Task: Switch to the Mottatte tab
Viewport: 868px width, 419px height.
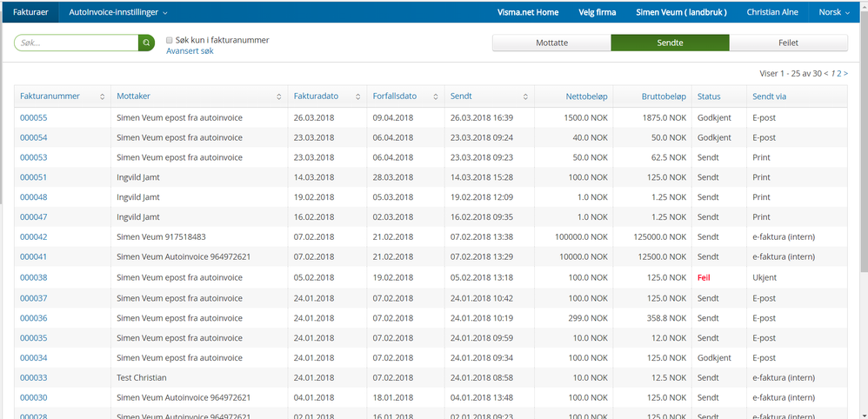Action: click(x=551, y=43)
